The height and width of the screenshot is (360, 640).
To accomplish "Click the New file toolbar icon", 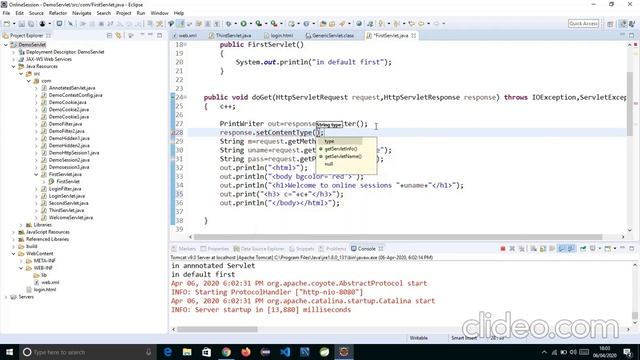I will (x=7, y=24).
